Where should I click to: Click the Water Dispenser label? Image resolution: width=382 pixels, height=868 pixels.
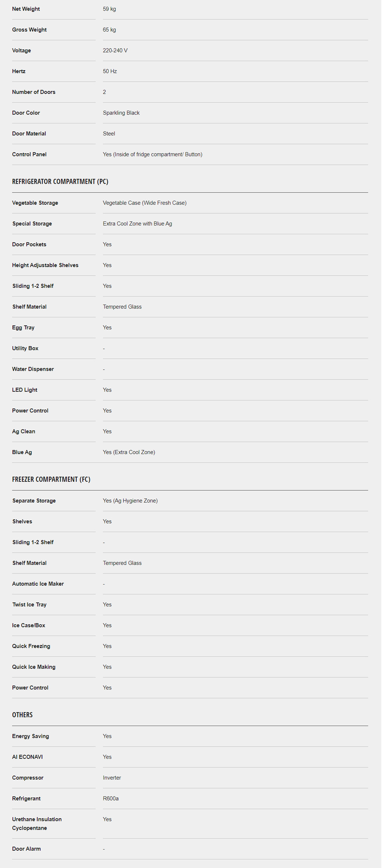coord(33,369)
